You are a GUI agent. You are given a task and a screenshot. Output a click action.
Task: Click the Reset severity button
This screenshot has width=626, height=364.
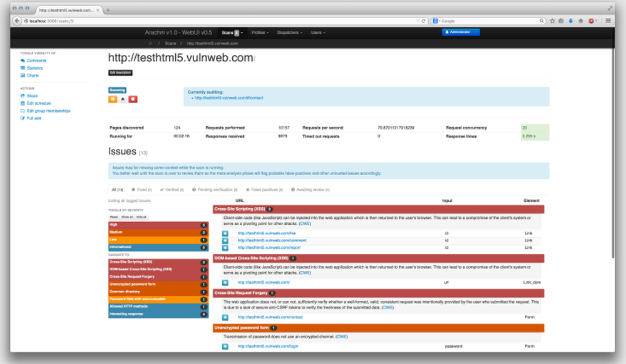114,217
